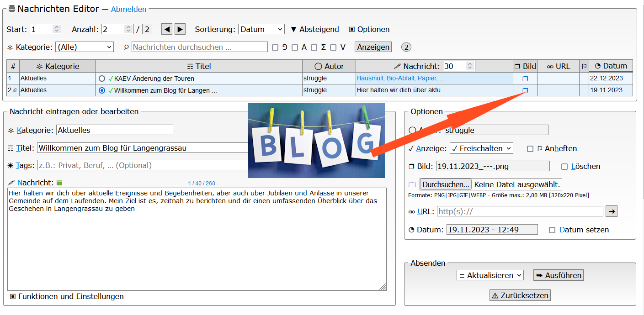Click green icon beside Nachricht label

click(x=59, y=183)
